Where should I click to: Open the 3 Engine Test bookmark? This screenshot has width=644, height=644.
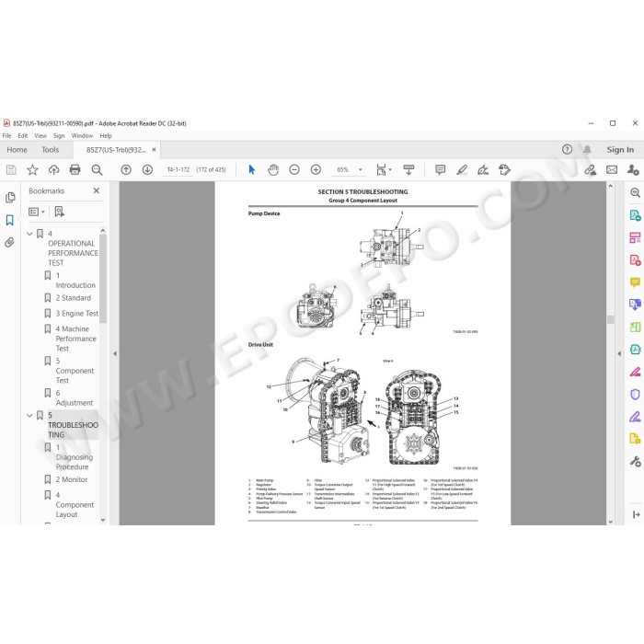click(x=76, y=314)
